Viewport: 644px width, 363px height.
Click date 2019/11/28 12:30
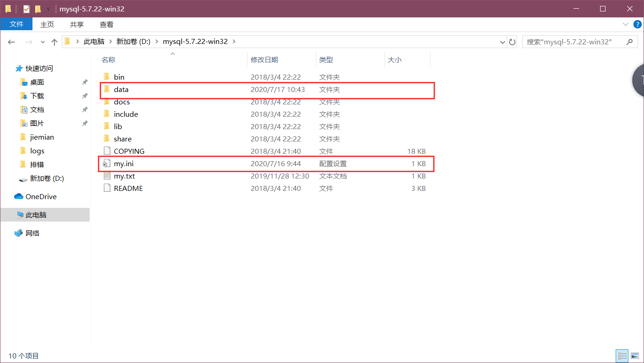point(280,176)
